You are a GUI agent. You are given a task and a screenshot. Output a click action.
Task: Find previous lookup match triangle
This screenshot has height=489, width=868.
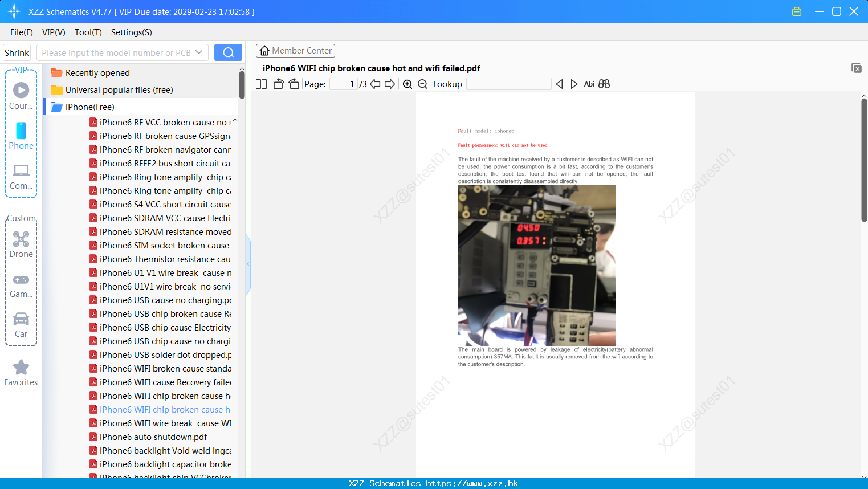[x=559, y=84]
